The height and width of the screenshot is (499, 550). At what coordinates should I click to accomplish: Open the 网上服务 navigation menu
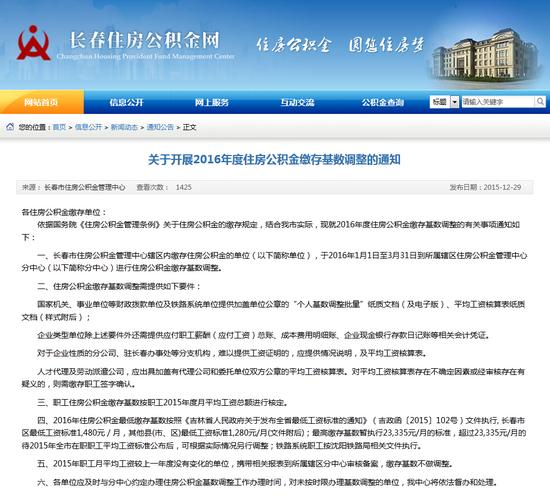pos(212,102)
